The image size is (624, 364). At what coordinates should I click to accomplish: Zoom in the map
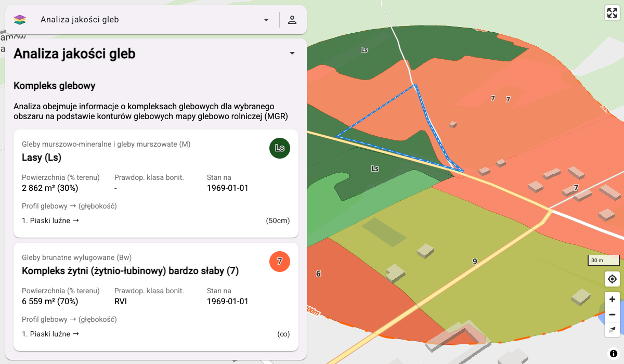pyautogui.click(x=612, y=299)
